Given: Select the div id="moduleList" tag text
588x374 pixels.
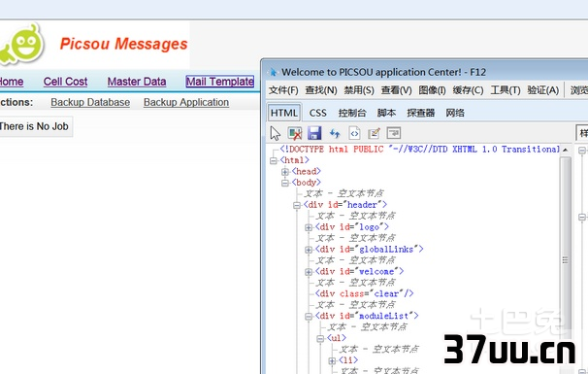Looking at the screenshot, I should [x=367, y=316].
